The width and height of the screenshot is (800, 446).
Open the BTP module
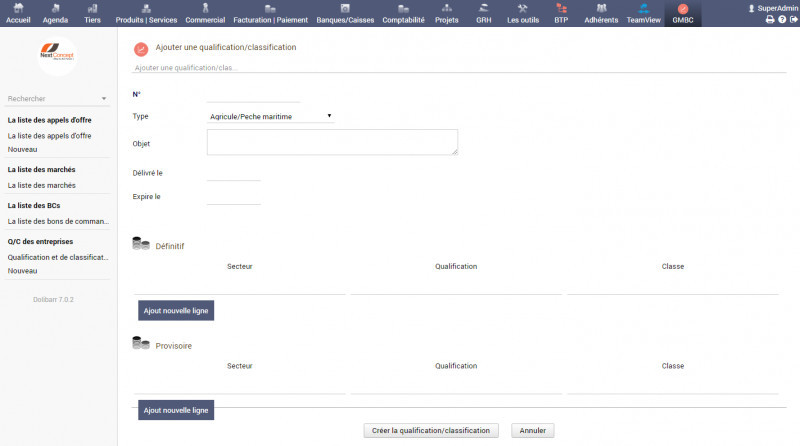(561, 14)
